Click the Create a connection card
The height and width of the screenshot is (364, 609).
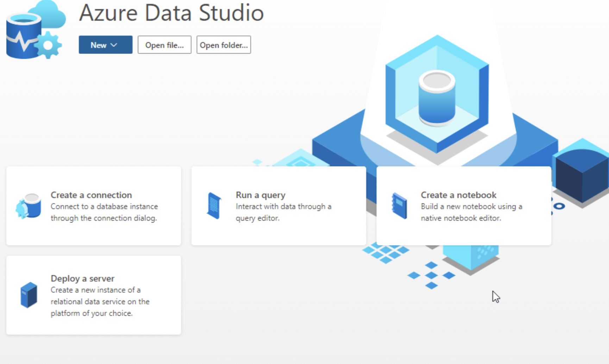(93, 206)
